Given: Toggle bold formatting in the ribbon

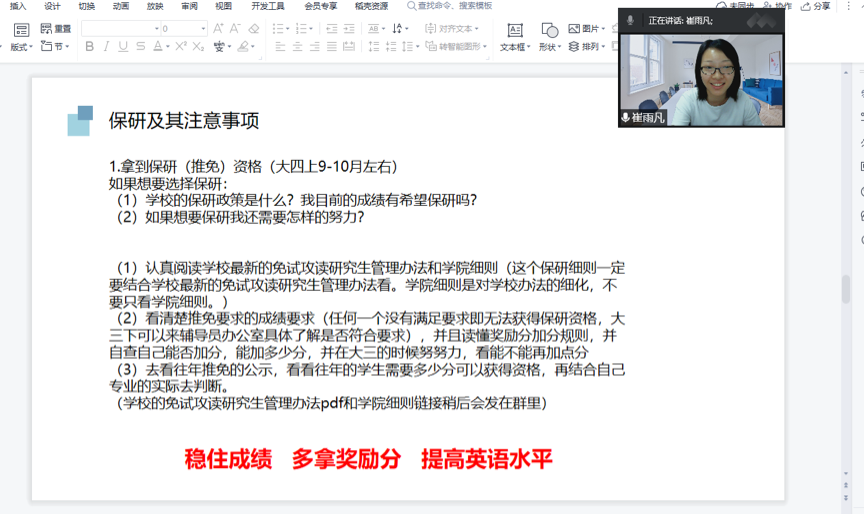Looking at the screenshot, I should [x=90, y=46].
